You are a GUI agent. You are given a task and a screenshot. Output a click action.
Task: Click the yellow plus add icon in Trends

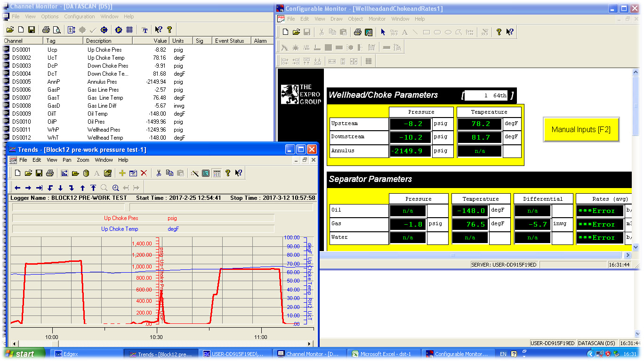[x=122, y=173]
